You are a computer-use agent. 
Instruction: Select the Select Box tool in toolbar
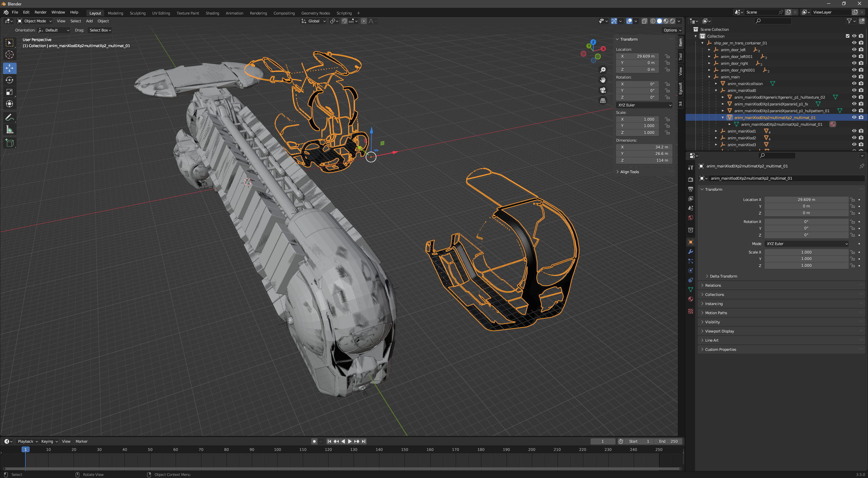(9, 43)
